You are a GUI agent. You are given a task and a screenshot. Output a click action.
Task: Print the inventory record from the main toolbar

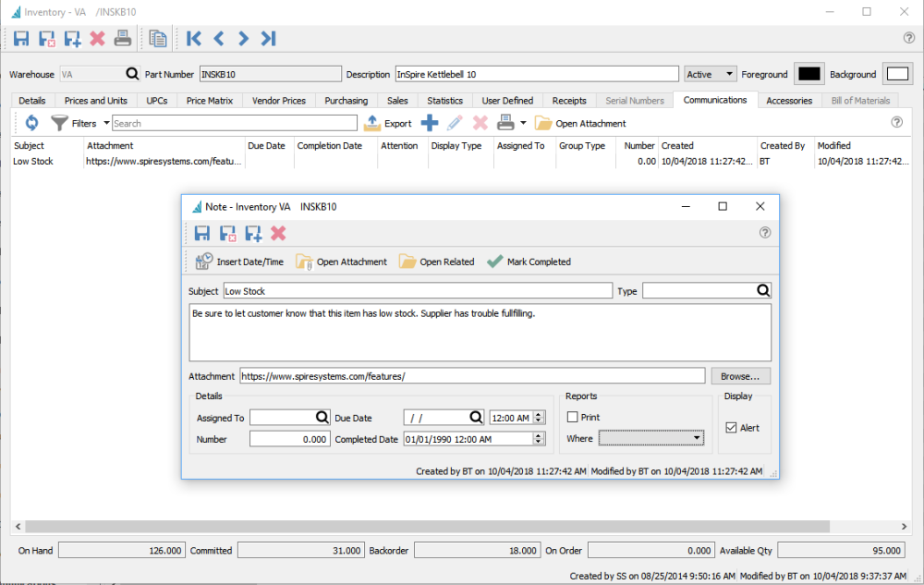(x=123, y=39)
